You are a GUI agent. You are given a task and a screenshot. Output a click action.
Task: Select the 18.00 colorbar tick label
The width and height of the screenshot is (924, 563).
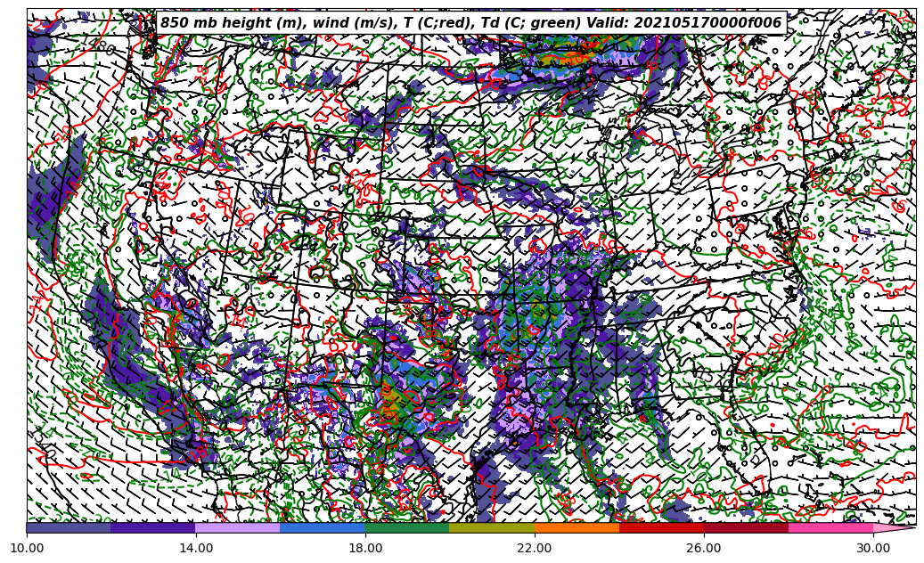pyautogui.click(x=365, y=548)
